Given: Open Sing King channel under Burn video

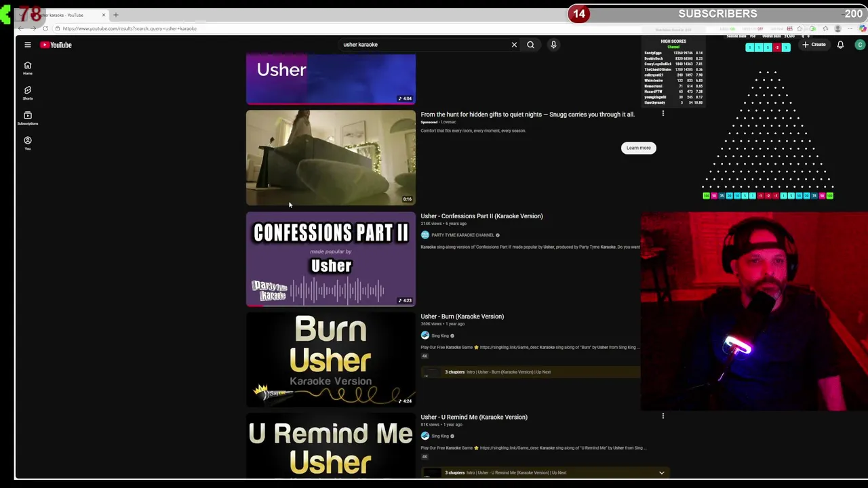Looking at the screenshot, I should [x=440, y=335].
